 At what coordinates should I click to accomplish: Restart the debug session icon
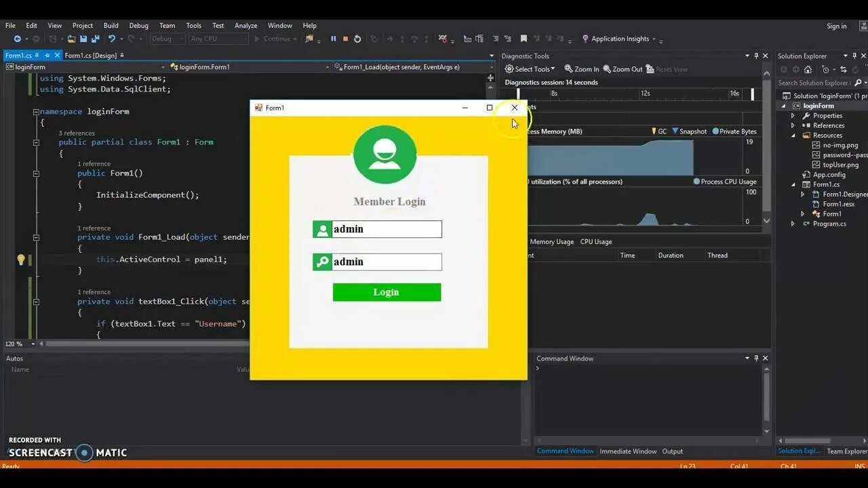tap(357, 39)
